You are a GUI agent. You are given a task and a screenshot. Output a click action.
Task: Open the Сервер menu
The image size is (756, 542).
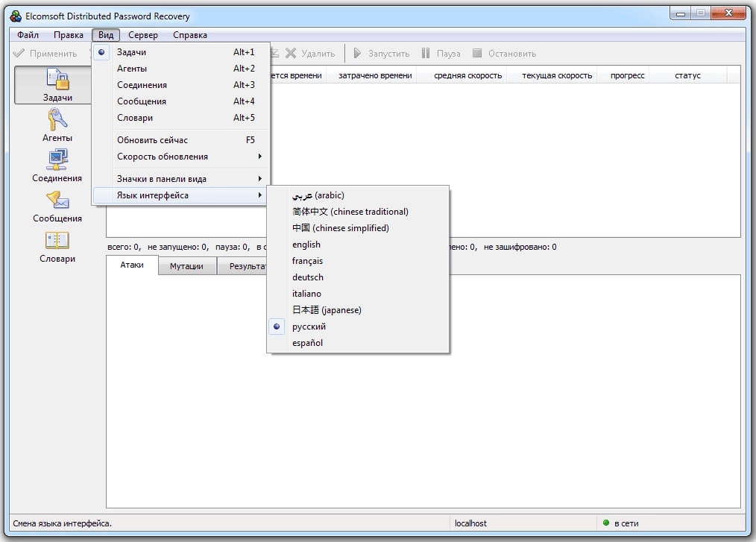(x=142, y=35)
